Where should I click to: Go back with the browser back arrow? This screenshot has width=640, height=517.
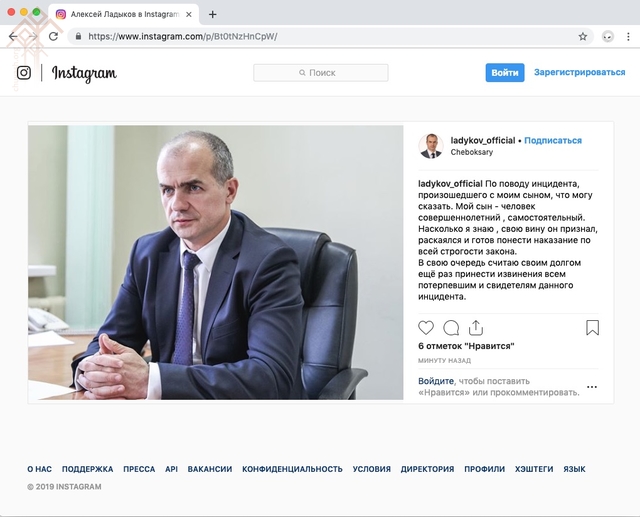[13, 36]
